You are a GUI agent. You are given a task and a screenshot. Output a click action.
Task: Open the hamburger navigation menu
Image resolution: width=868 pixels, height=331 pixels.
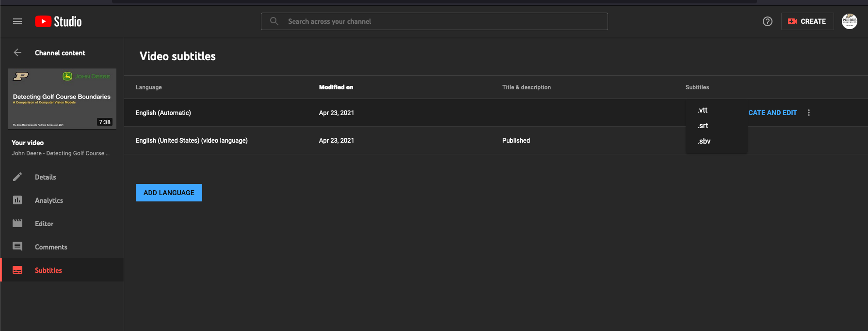coord(17,21)
